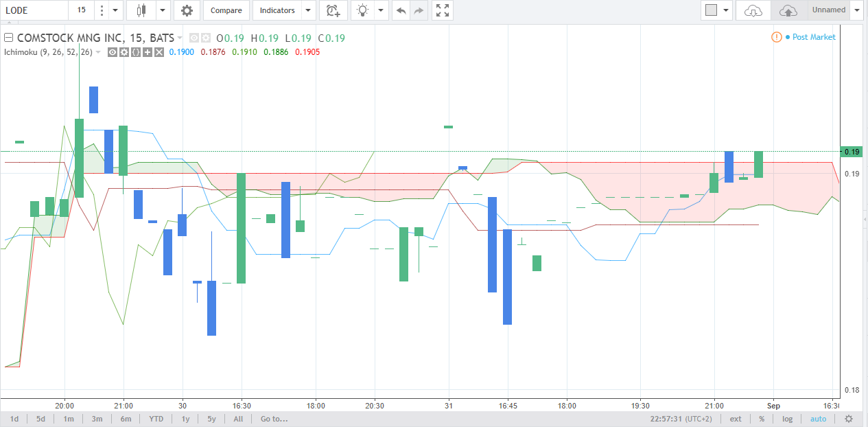This screenshot has width=868, height=427.
Task: Hide the Ichimoku indicator with its eye toggle
Action: click(112, 51)
